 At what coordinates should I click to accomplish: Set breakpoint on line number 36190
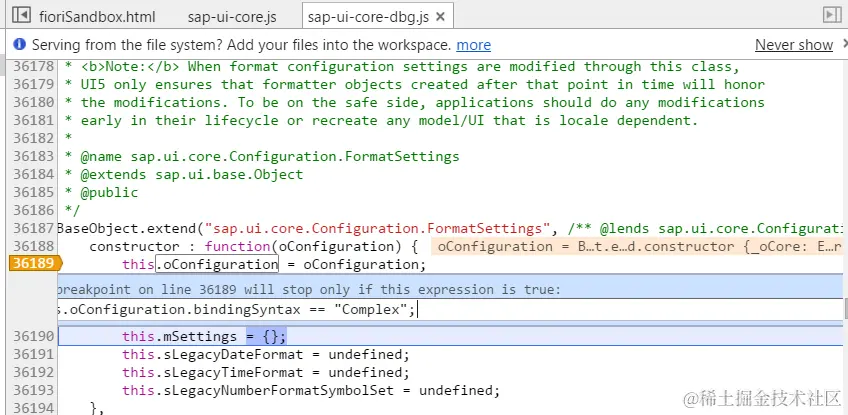34,337
